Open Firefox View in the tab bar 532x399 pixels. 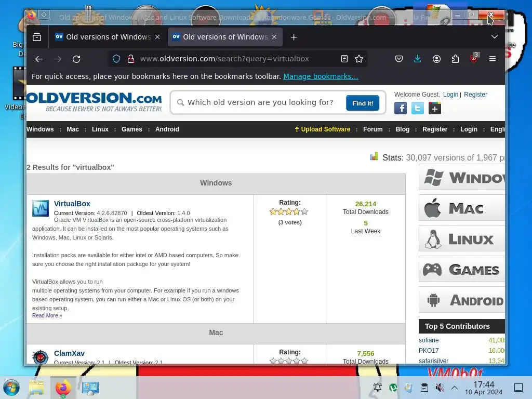click(37, 37)
